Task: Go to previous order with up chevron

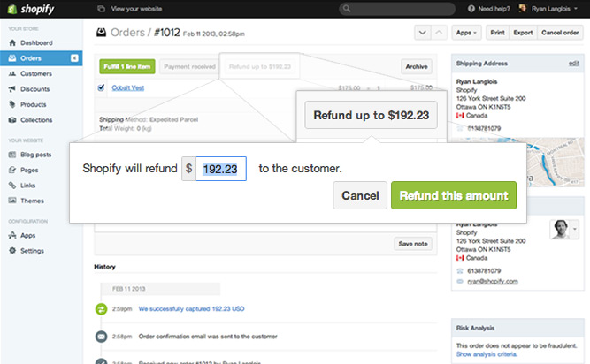Action: tap(439, 33)
